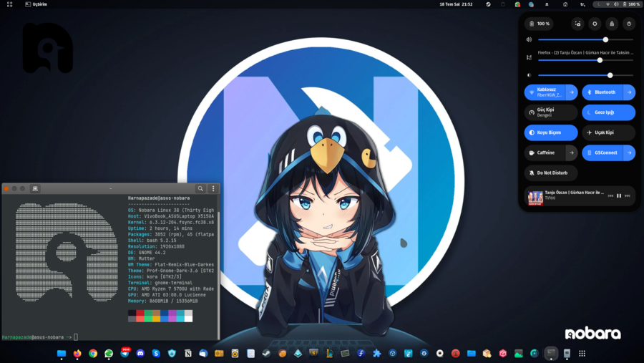Enable Do Not Disturb

point(551,173)
